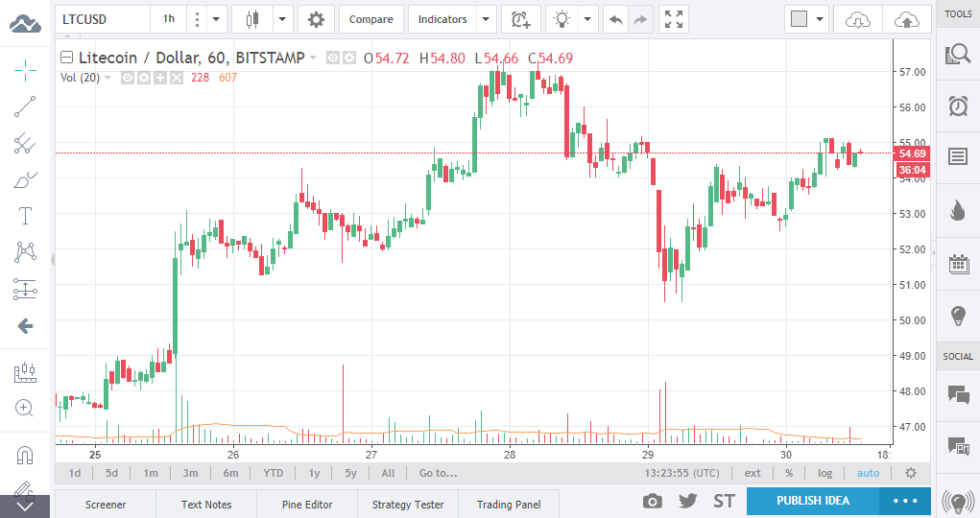Open the chart properties gear in the top toolbar
The height and width of the screenshot is (518, 980).
coord(316,19)
